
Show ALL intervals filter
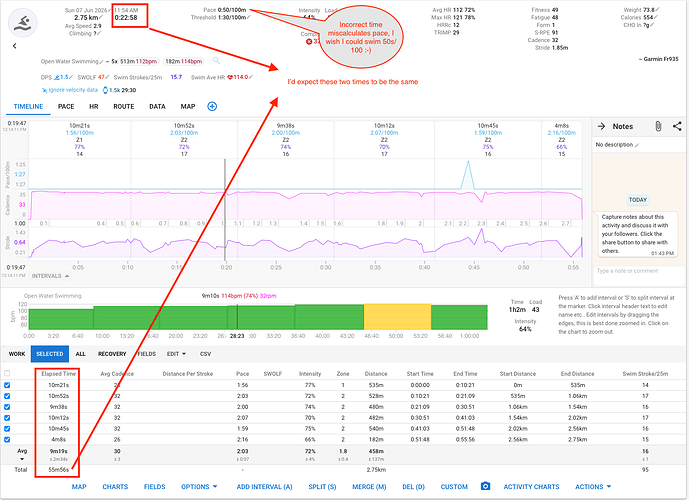[x=80, y=354]
